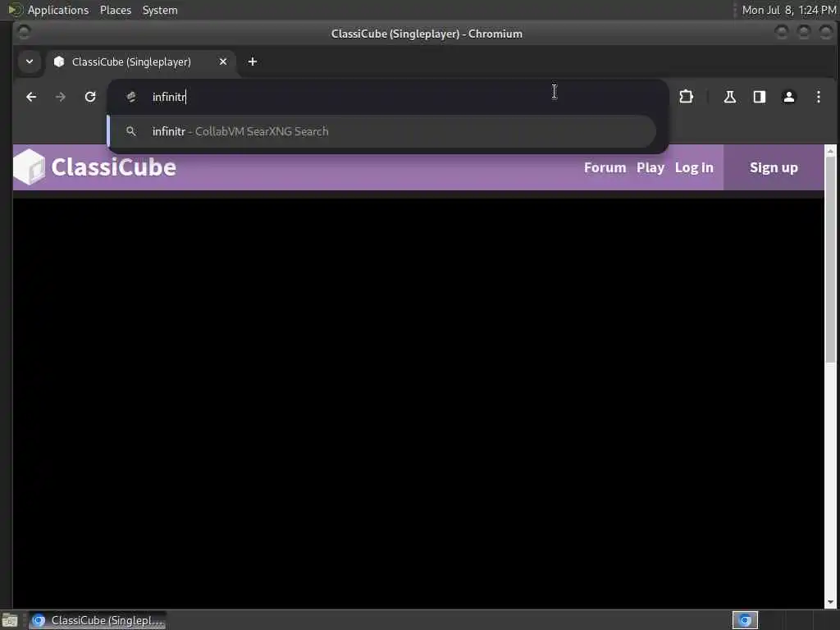
Task: Open the Places menu
Action: (x=115, y=10)
